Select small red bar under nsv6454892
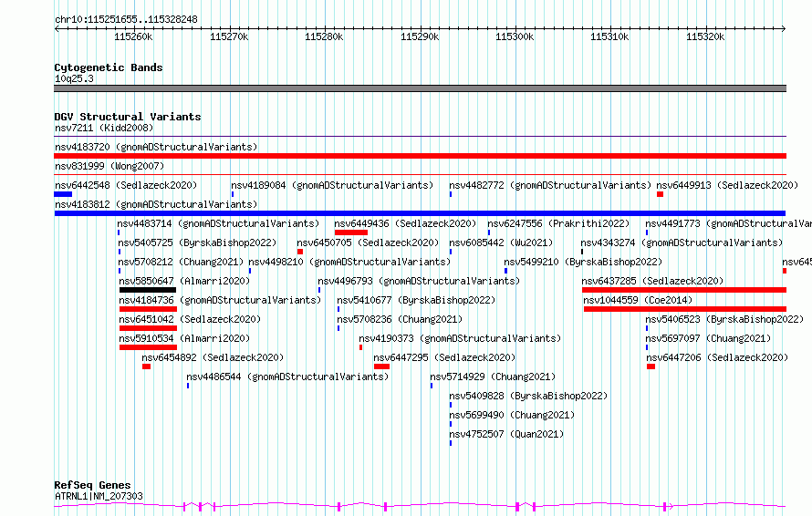 point(147,366)
